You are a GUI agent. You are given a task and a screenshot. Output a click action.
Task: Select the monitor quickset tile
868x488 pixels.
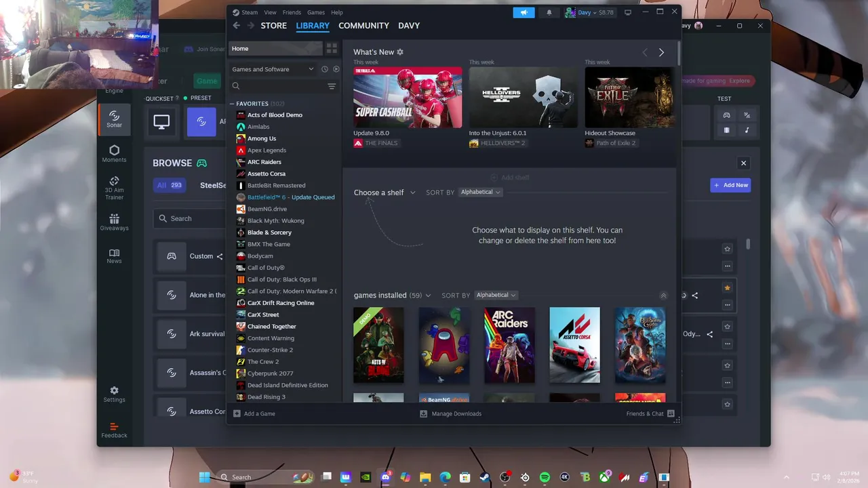pos(161,122)
